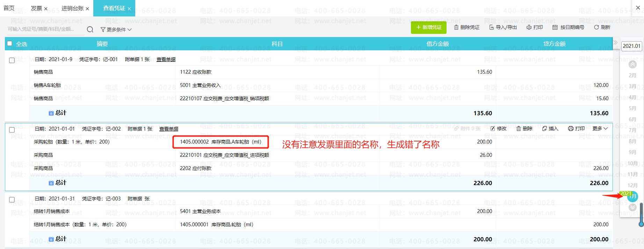This screenshot has width=644, height=249.
Task: Open the 更多条件 filter dropdown
Action: 116,30
